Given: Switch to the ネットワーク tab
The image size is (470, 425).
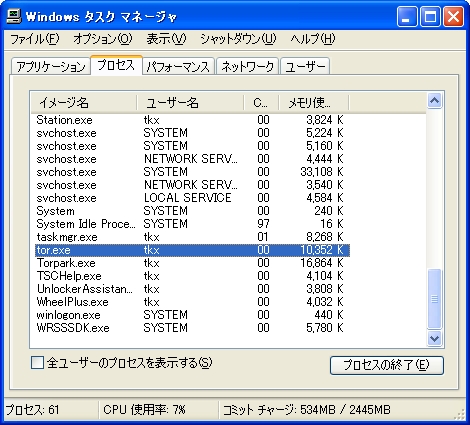Looking at the screenshot, I should (x=247, y=66).
